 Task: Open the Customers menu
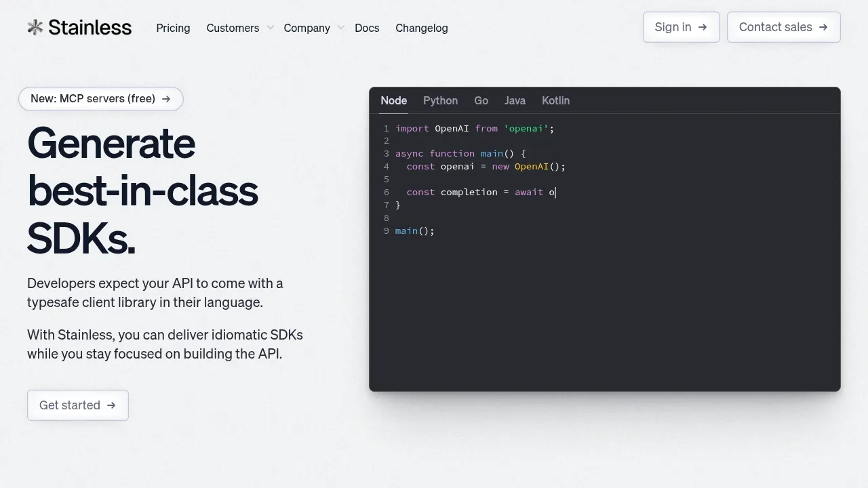tap(233, 28)
